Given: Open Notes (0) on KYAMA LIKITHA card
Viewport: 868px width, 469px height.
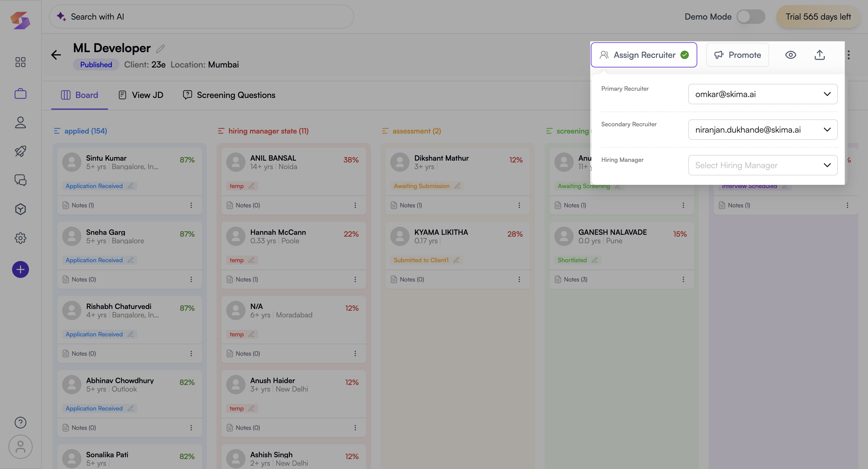Looking at the screenshot, I should 407,279.
